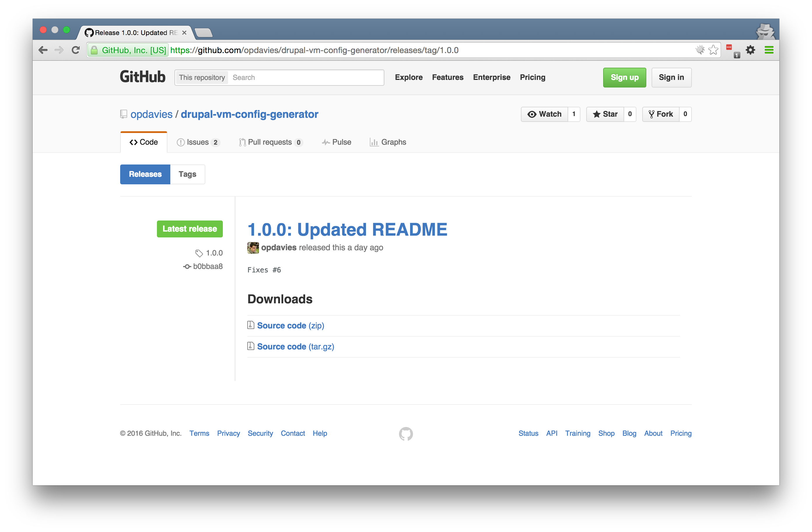Click the Octocat icon in footer
This screenshot has width=812, height=532.
pos(406,433)
